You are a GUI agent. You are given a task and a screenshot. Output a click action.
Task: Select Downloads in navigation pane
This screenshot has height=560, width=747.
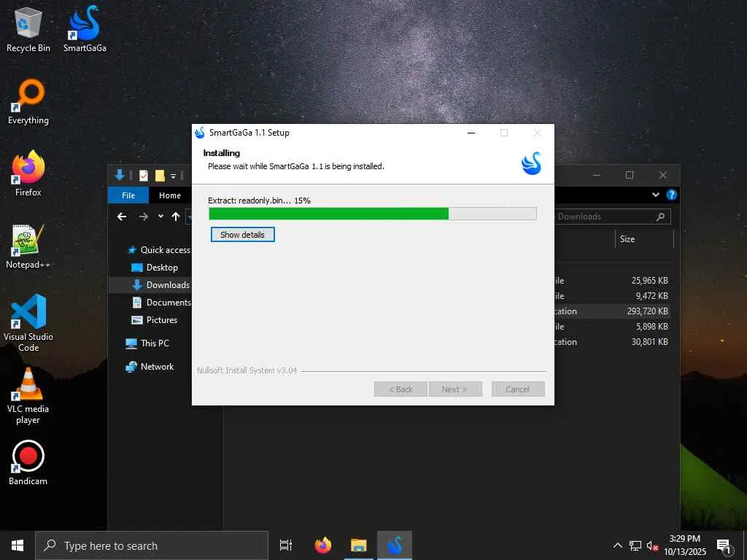pos(150,285)
